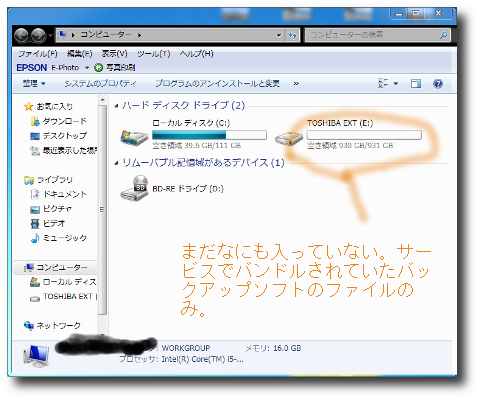Click システムのプロパティ toolbar button
This screenshot has height=400, width=480.
click(x=100, y=83)
